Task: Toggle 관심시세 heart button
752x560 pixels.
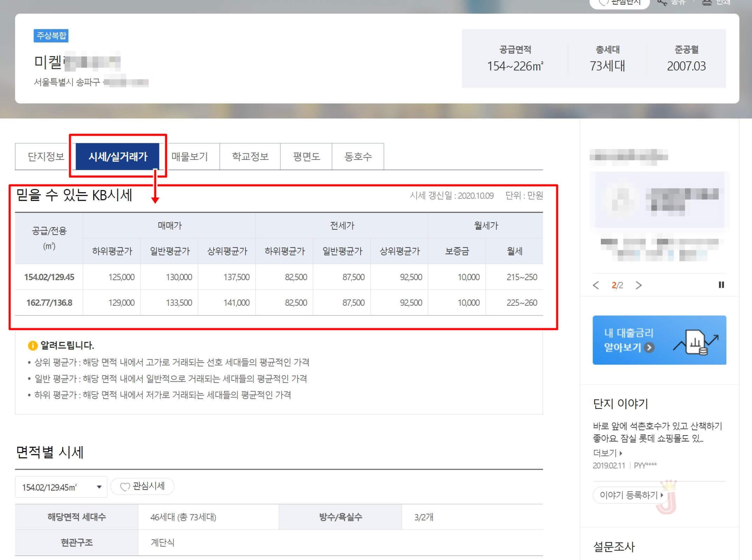Action: [x=143, y=486]
